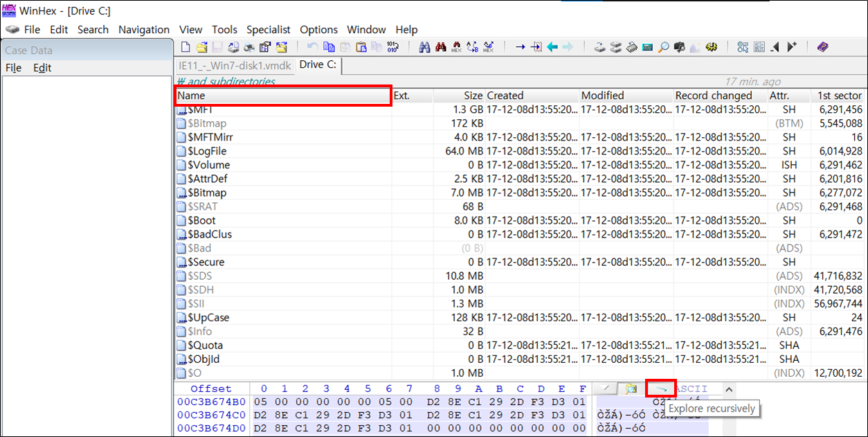Click the New file toolbar icon

(186, 47)
